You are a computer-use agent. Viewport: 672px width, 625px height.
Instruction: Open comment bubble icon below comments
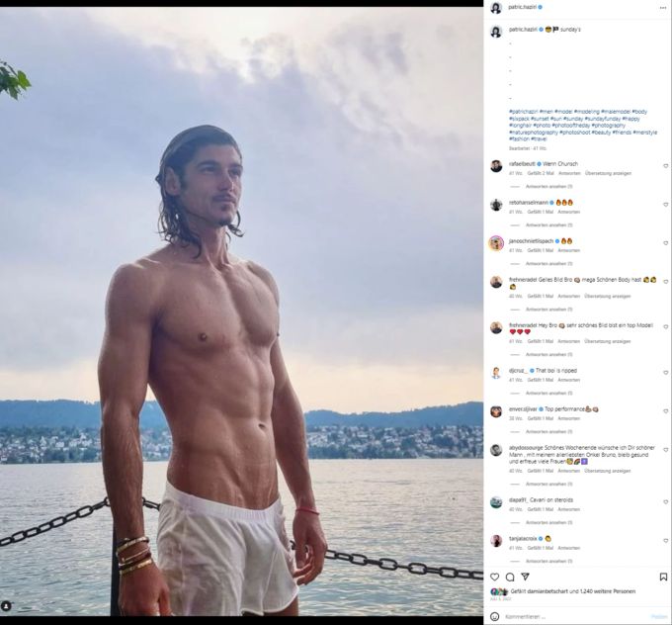(510, 577)
